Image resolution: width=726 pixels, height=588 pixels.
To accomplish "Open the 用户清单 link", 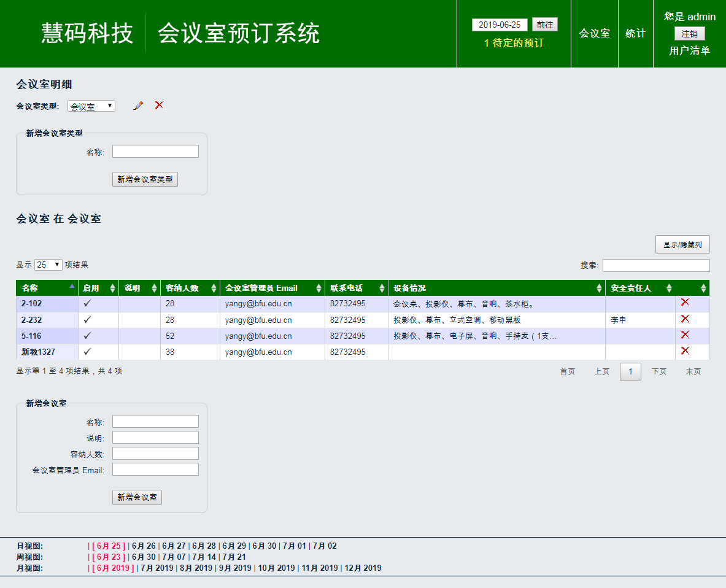I will pos(689,51).
